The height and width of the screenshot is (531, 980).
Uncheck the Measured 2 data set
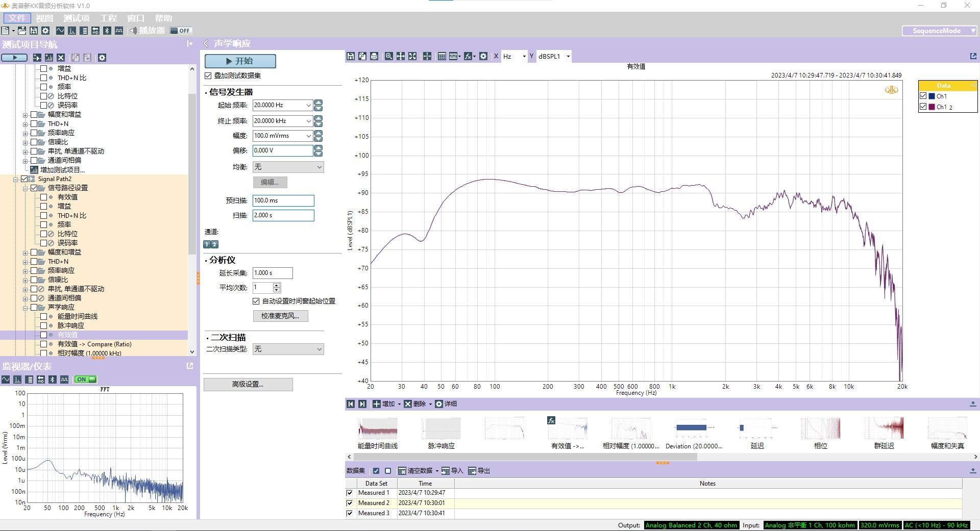point(350,503)
